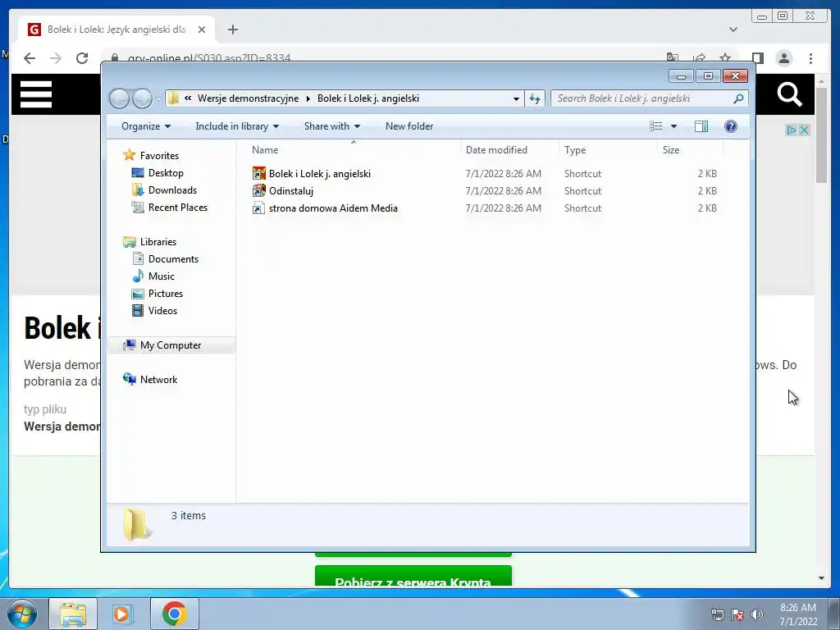This screenshot has height=630, width=840.
Task: Open Windows Media Player from taskbar
Action: coord(123,614)
